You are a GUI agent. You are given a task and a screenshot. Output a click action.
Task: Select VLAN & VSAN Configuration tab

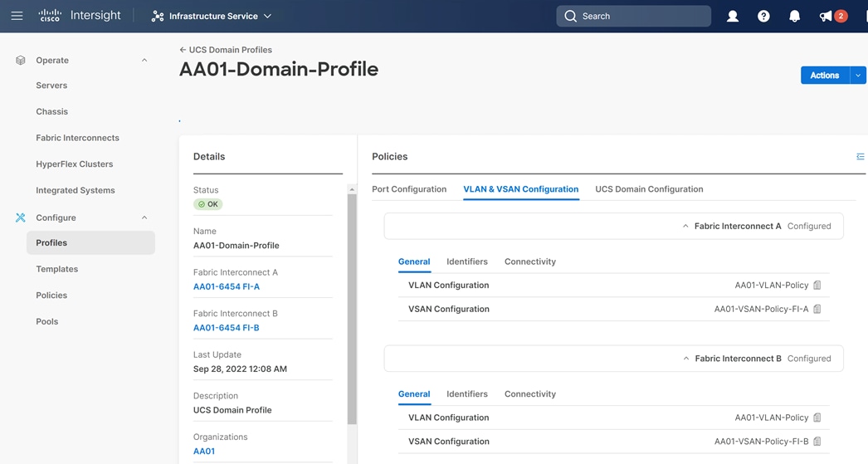click(521, 188)
